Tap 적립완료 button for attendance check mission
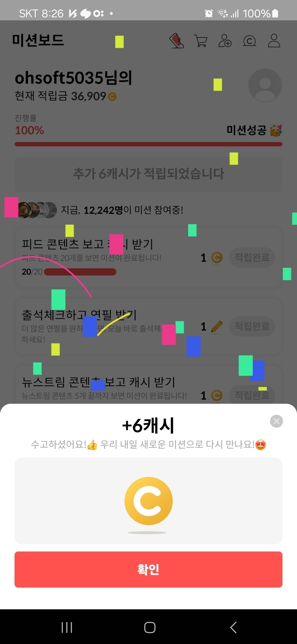The height and width of the screenshot is (644, 297). click(252, 326)
